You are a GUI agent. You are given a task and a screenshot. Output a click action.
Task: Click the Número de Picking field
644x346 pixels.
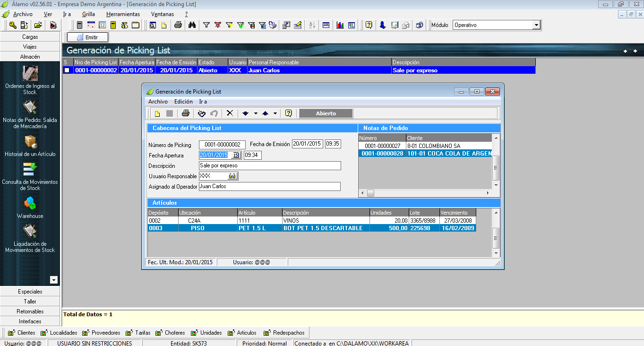[222, 145]
